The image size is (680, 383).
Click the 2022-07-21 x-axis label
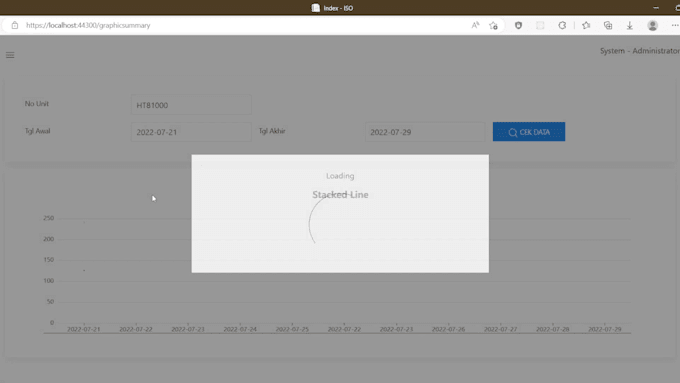[x=84, y=329]
